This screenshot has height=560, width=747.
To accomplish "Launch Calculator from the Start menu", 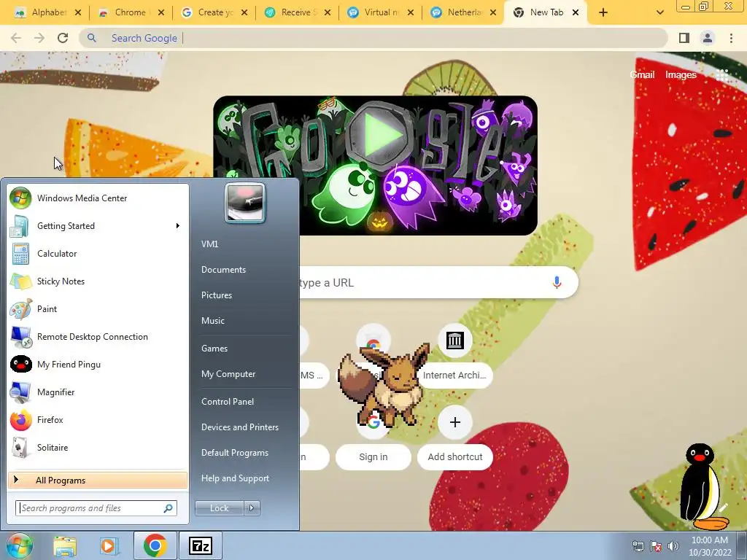I will (98, 253).
